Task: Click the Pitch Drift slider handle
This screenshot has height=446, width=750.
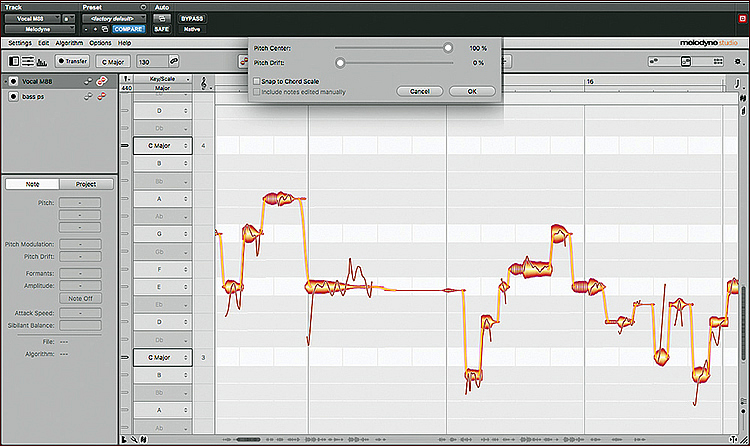Action: pos(340,63)
